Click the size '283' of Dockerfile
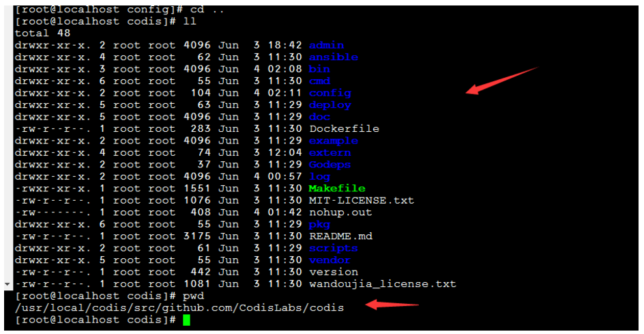This screenshot has height=334, width=644. tap(201, 128)
